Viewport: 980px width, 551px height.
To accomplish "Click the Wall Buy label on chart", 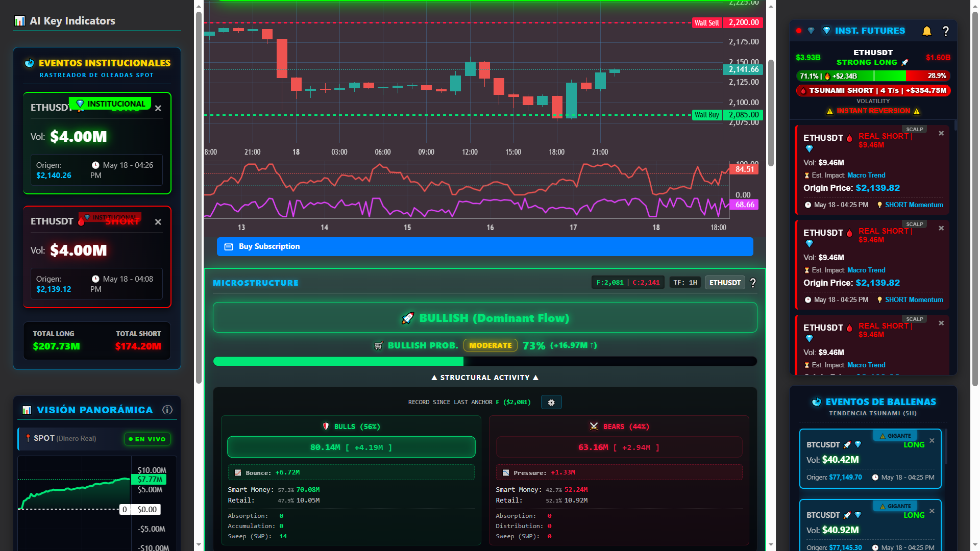I will coord(707,115).
